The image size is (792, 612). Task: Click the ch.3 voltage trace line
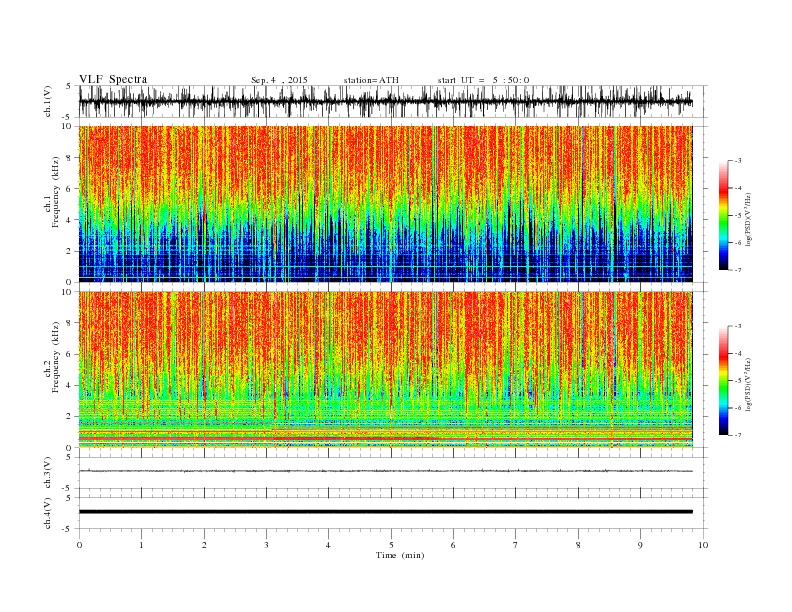[x=386, y=471]
